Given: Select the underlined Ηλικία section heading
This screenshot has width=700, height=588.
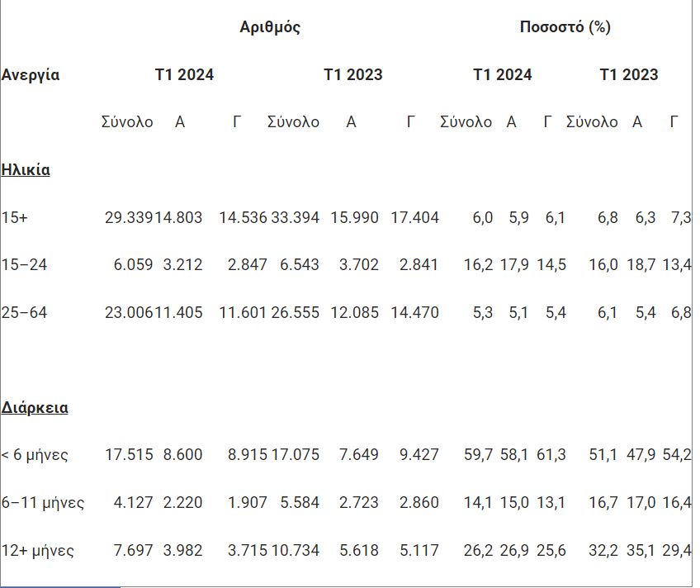Looking at the screenshot, I should pyautogui.click(x=26, y=170).
